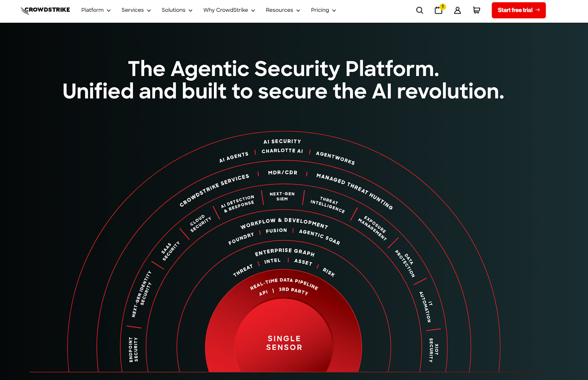588x380 pixels.
Task: Open the search icon
Action: coord(419,10)
